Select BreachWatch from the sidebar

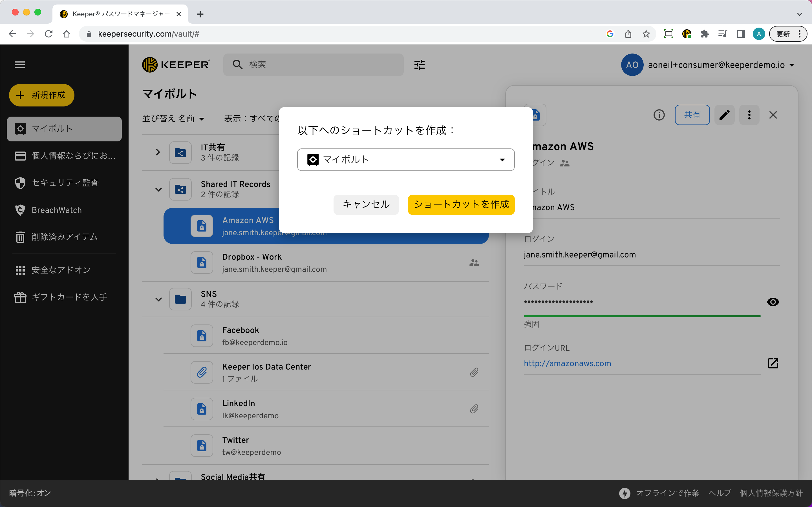56,210
